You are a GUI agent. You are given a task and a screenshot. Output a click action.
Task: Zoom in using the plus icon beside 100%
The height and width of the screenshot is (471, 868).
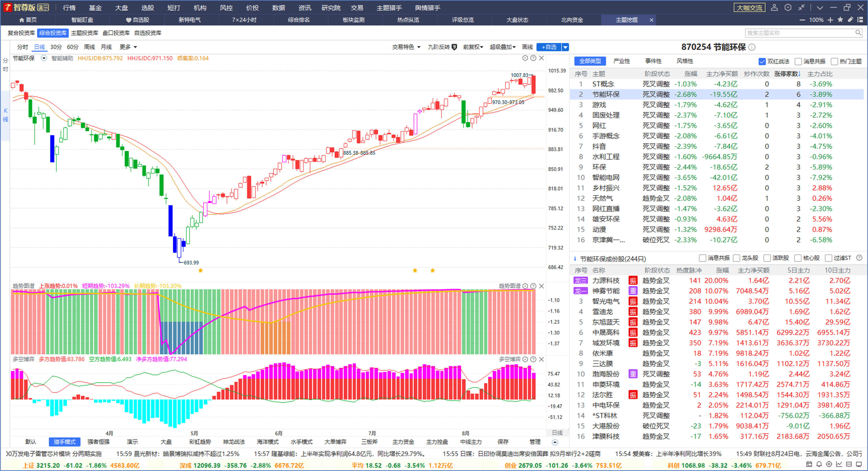tap(830, 20)
